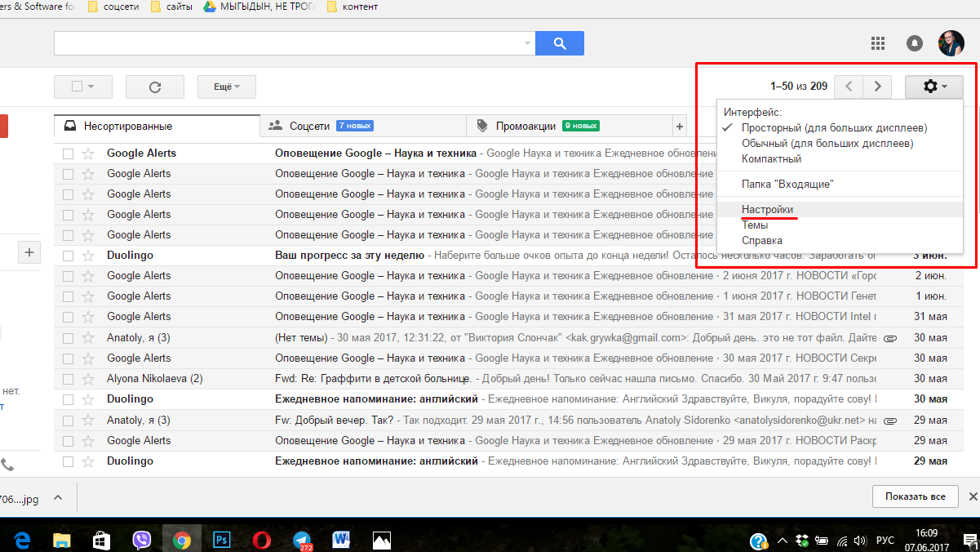
Task: Open Chrome from the taskbar
Action: tap(181, 540)
